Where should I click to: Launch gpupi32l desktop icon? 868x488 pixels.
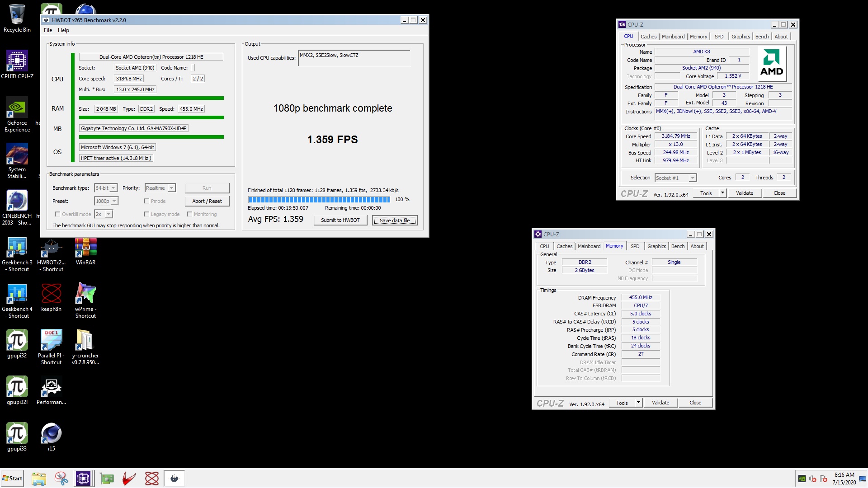[17, 391]
